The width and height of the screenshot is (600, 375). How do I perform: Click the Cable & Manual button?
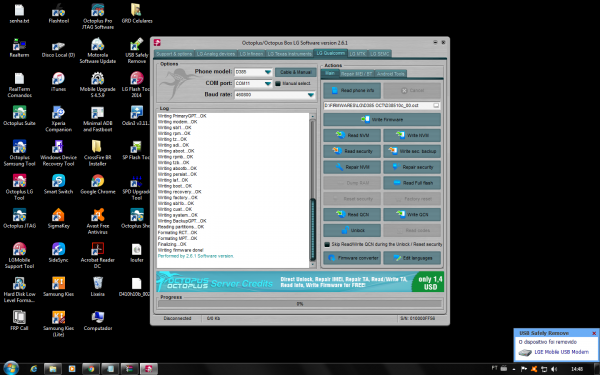tap(296, 72)
